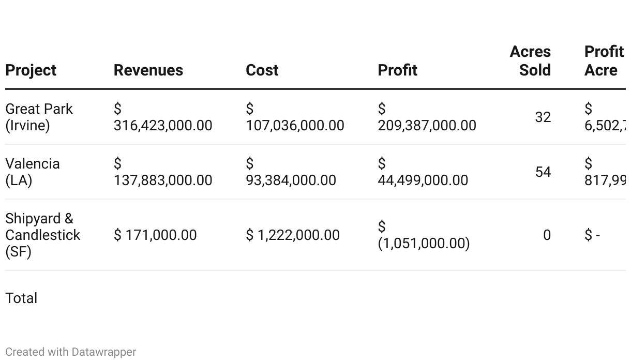Select the Cost column header
Viewport: 631px width, 364px height.
(x=262, y=70)
